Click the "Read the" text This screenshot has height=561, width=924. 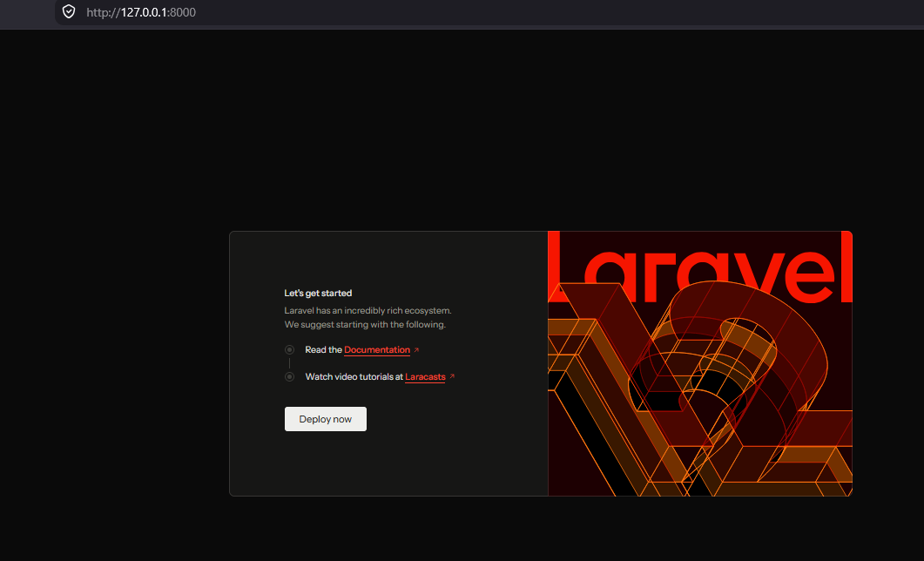[x=323, y=350]
